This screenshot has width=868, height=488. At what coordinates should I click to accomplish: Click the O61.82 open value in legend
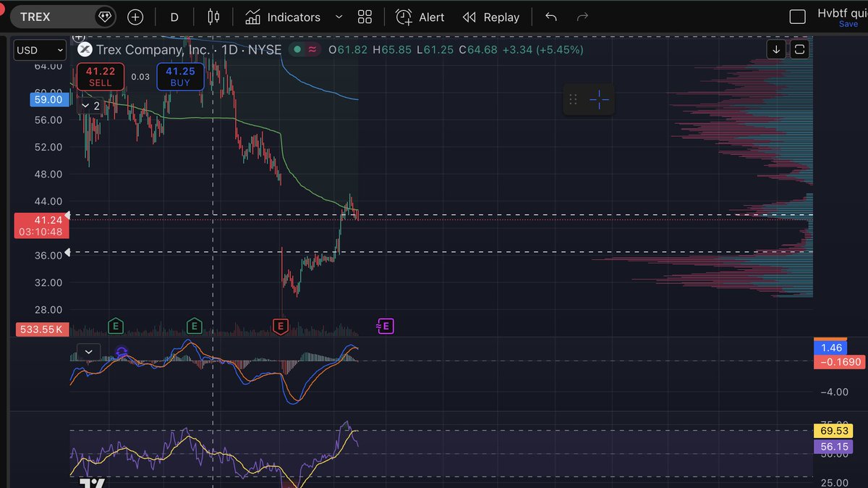(347, 49)
